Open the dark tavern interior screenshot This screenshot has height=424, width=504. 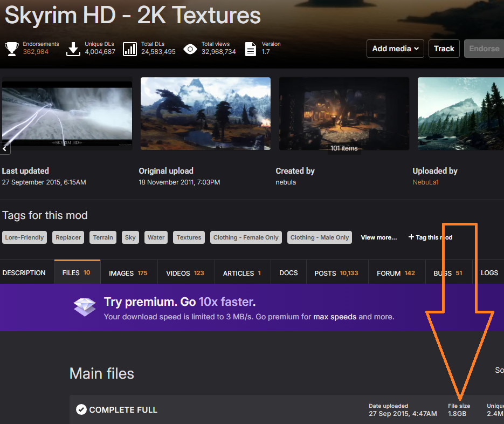pos(344,113)
